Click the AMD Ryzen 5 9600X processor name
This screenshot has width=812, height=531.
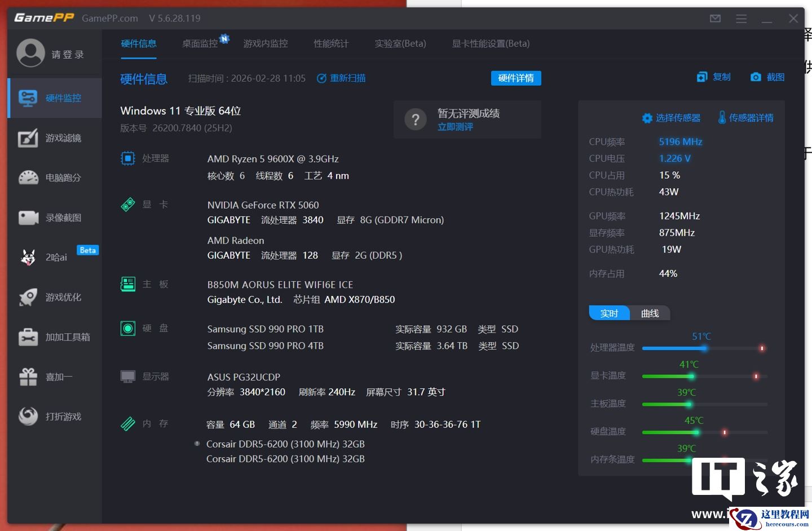click(x=273, y=159)
